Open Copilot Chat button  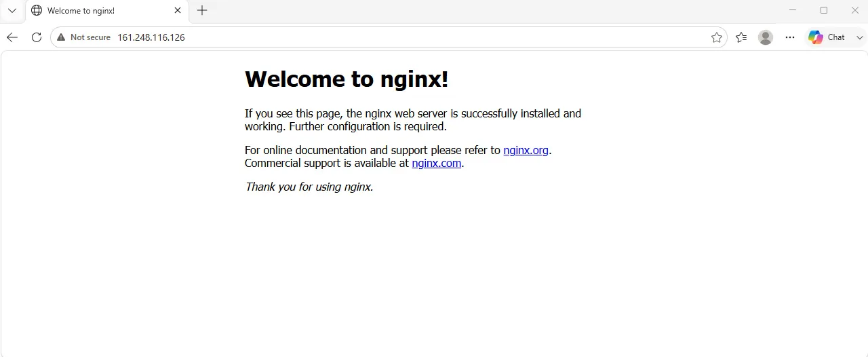[827, 37]
